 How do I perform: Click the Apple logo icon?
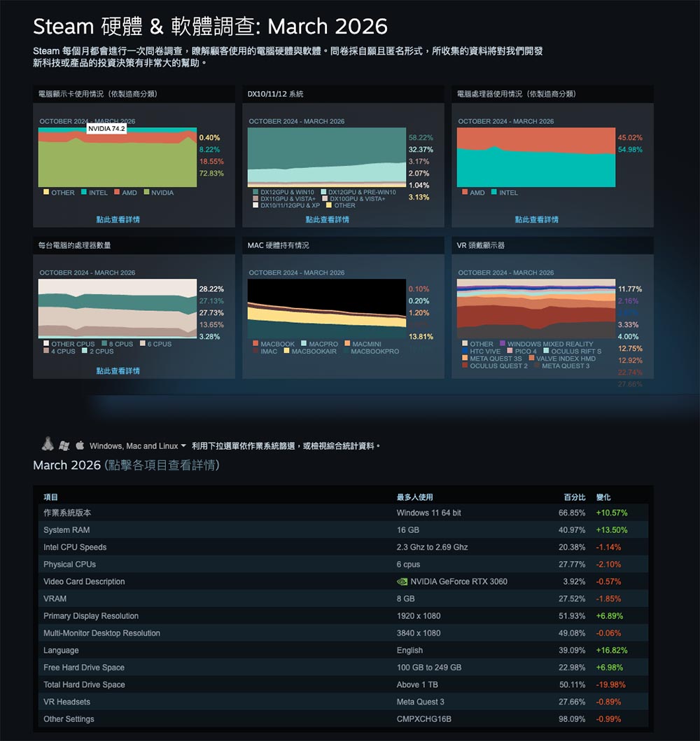(x=80, y=445)
